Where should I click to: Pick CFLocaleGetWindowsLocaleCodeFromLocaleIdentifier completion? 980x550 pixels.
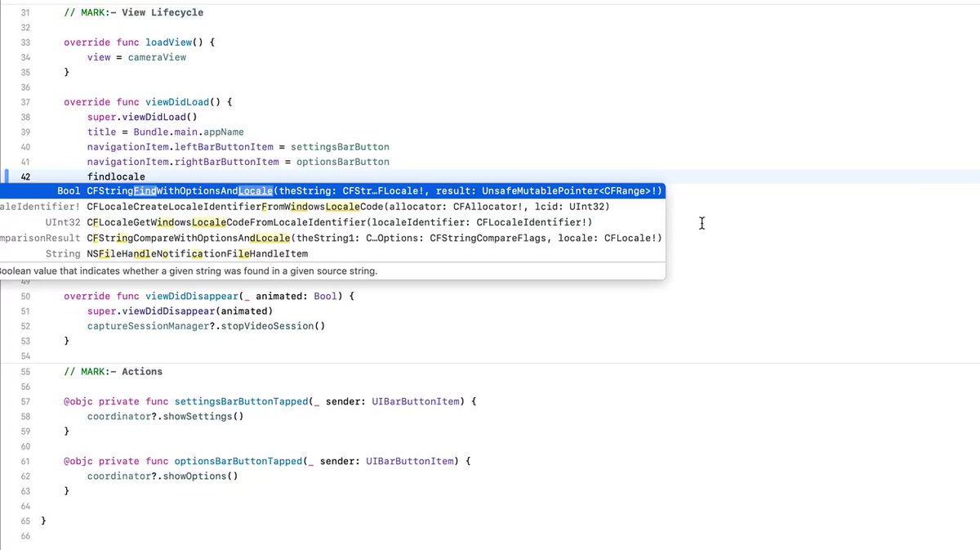(x=332, y=222)
